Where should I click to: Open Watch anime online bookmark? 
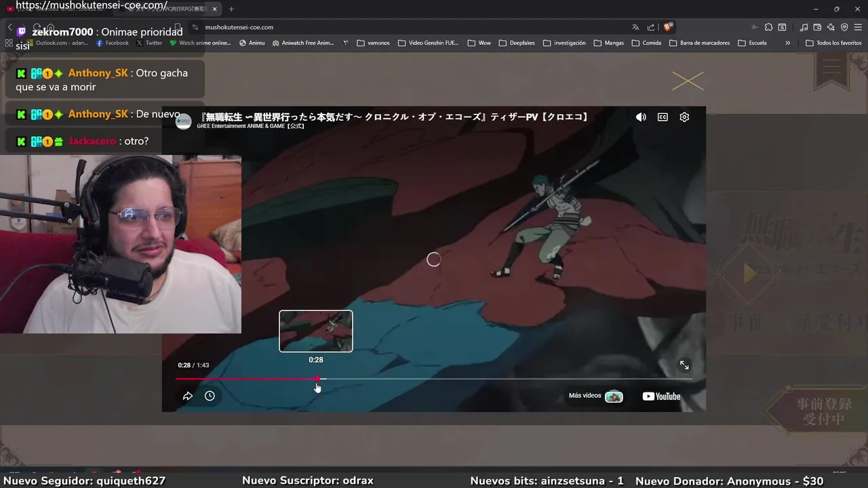[x=201, y=43]
